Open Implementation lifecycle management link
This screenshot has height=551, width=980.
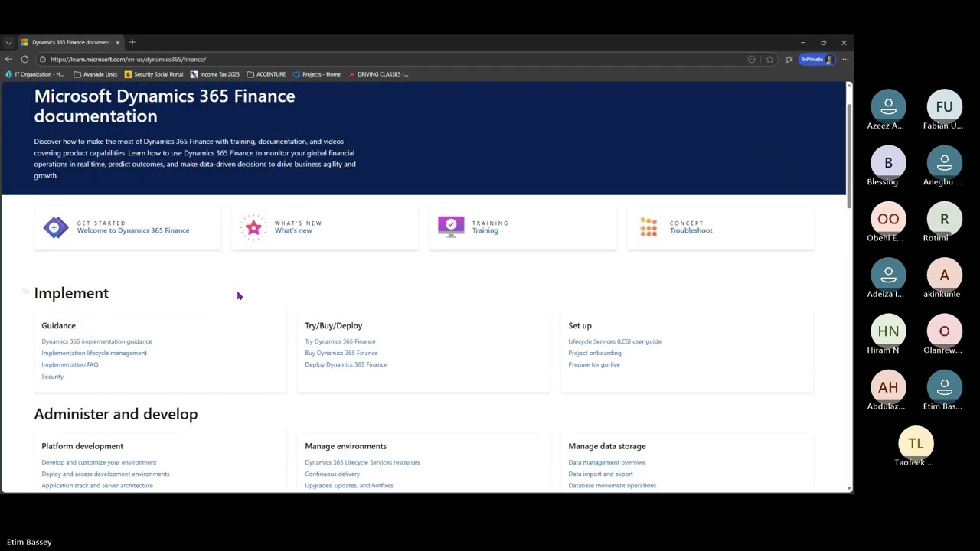[94, 353]
